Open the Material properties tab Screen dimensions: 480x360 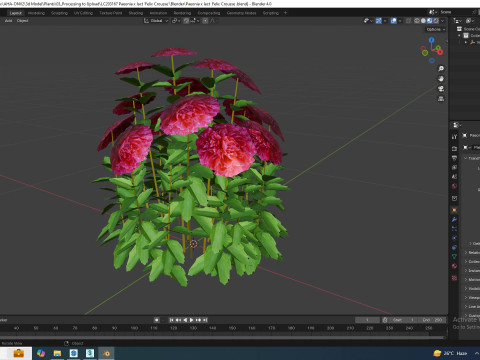(454, 266)
